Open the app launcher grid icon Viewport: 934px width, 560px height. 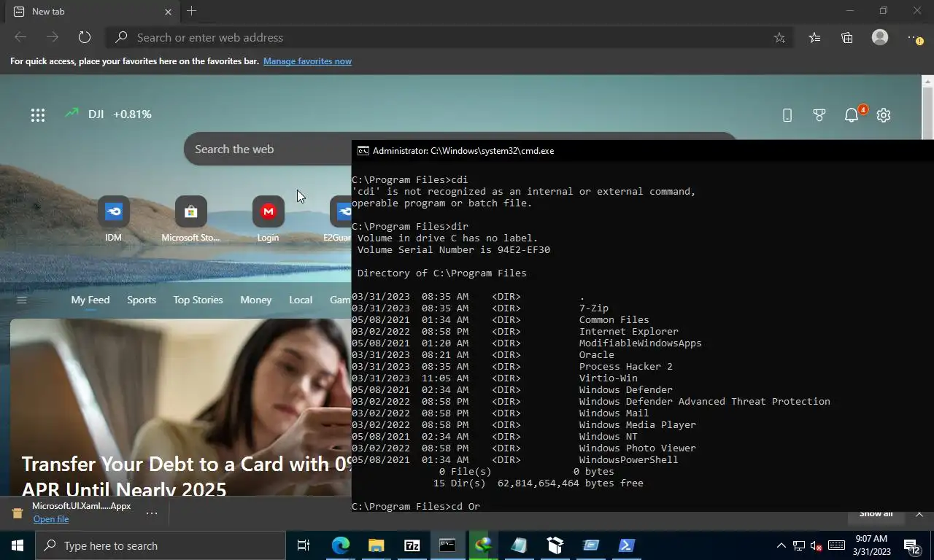(38, 114)
